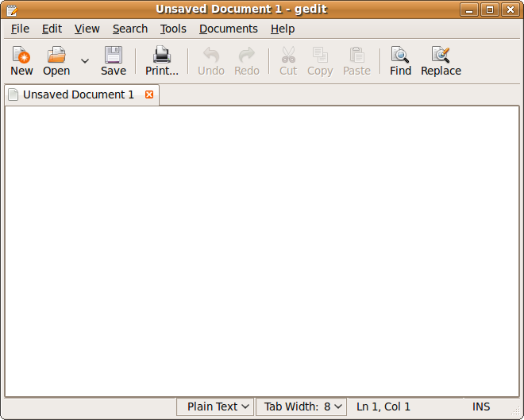524x420 pixels.
Task: Click the Find magnifier icon
Action: coord(400,55)
